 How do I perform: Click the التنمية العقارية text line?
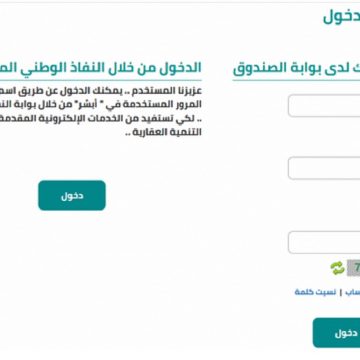163,132
